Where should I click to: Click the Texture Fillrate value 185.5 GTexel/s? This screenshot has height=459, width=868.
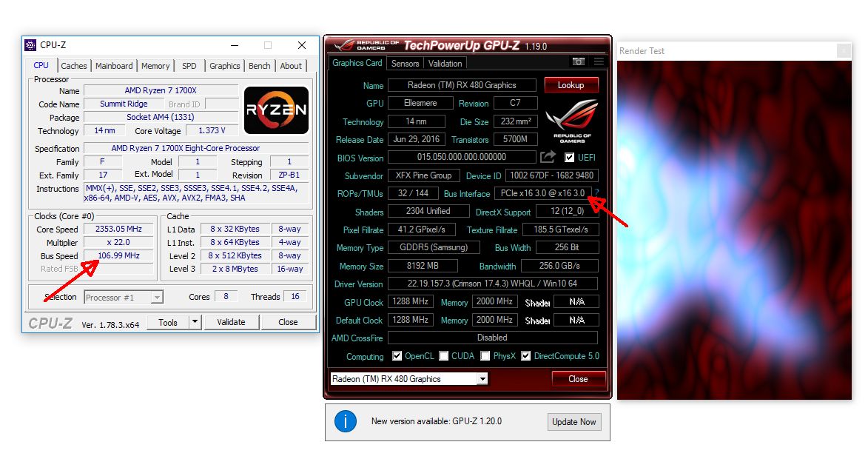click(x=561, y=229)
